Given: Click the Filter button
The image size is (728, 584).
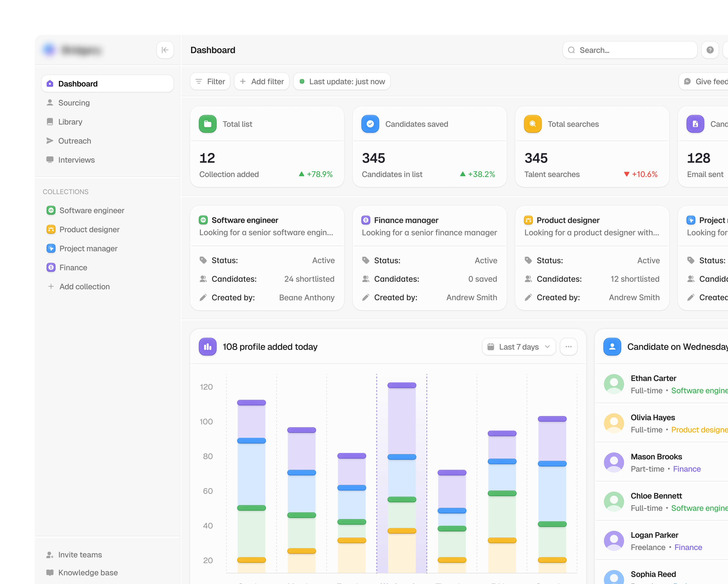Looking at the screenshot, I should pyautogui.click(x=210, y=81).
